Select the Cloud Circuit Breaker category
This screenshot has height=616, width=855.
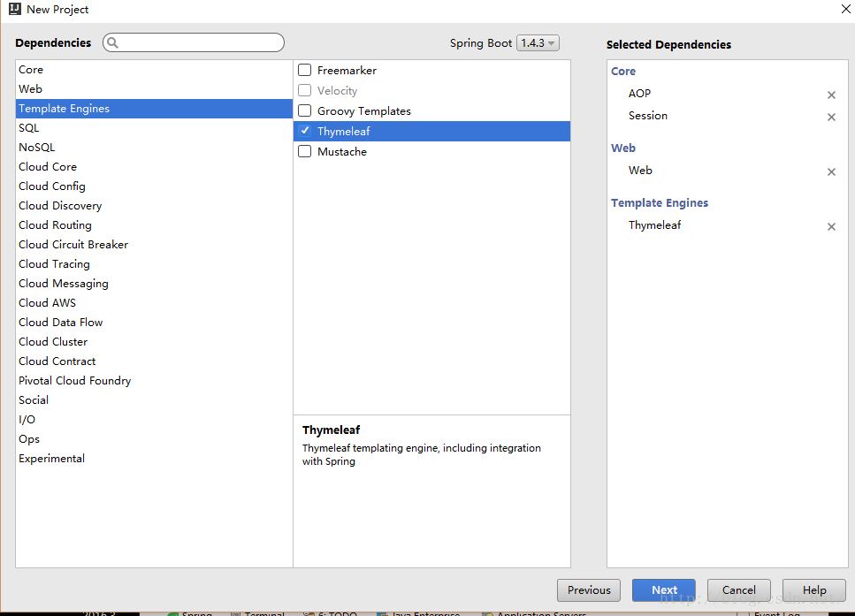tap(155, 245)
